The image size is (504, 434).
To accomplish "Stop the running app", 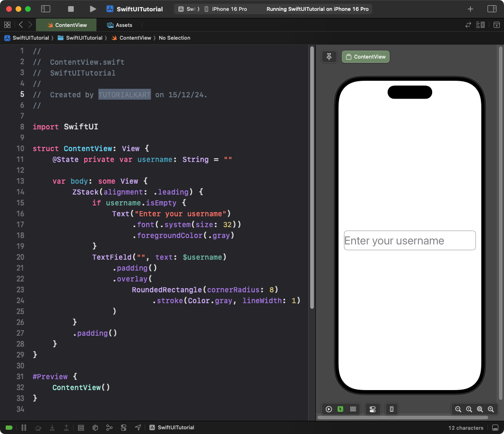I will coord(72,9).
